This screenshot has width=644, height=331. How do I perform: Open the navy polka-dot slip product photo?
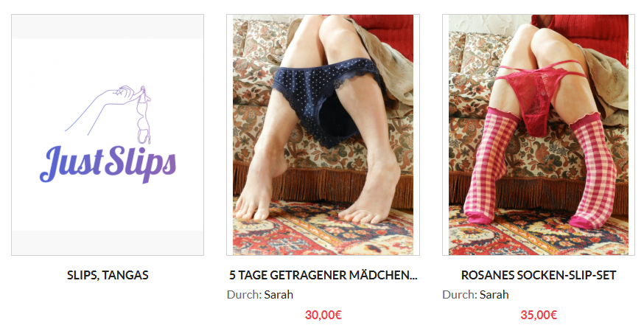(323, 135)
